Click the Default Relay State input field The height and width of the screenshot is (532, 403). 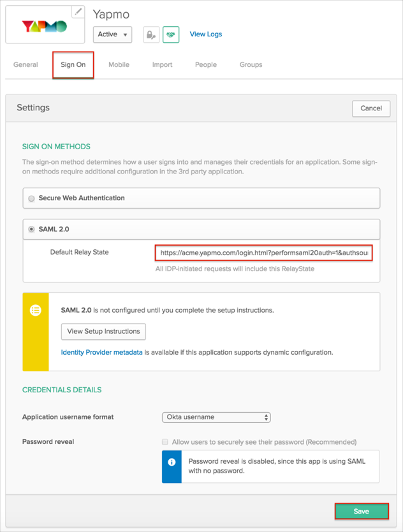[264, 253]
